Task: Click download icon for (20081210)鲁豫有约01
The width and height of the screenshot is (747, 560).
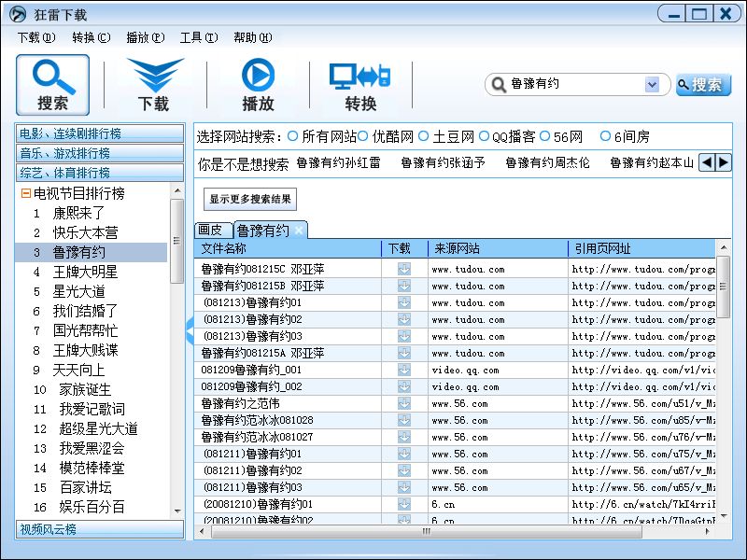Action: point(404,504)
